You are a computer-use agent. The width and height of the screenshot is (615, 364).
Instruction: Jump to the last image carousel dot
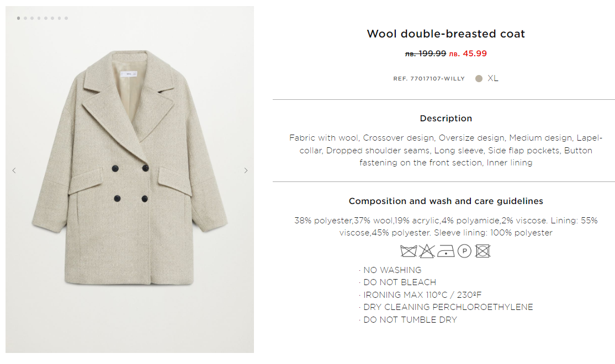point(66,18)
